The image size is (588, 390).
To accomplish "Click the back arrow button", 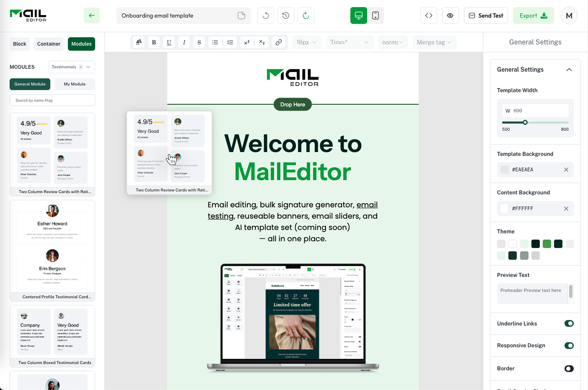I will point(92,15).
